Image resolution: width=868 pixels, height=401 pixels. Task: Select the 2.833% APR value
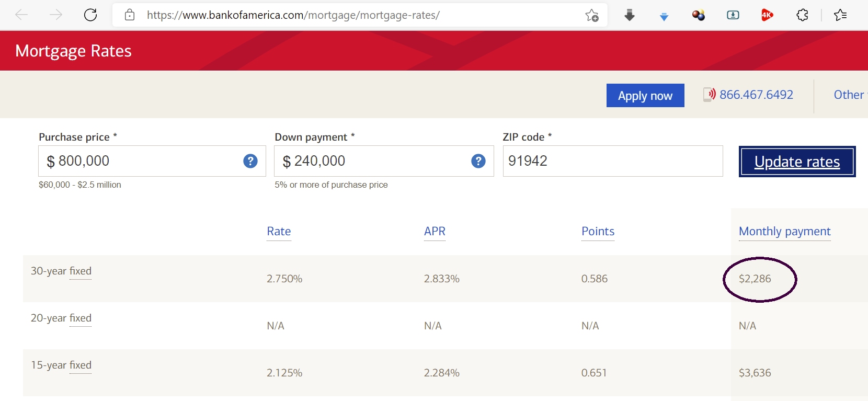442,279
